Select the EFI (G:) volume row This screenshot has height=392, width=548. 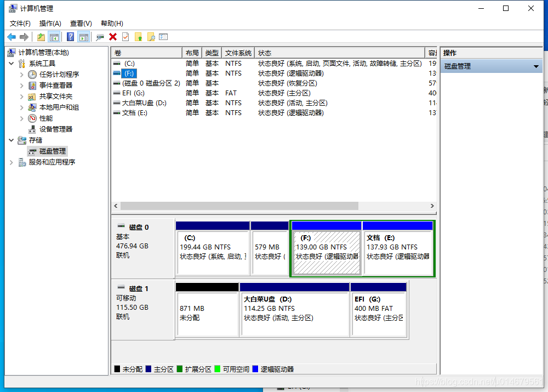pos(274,93)
